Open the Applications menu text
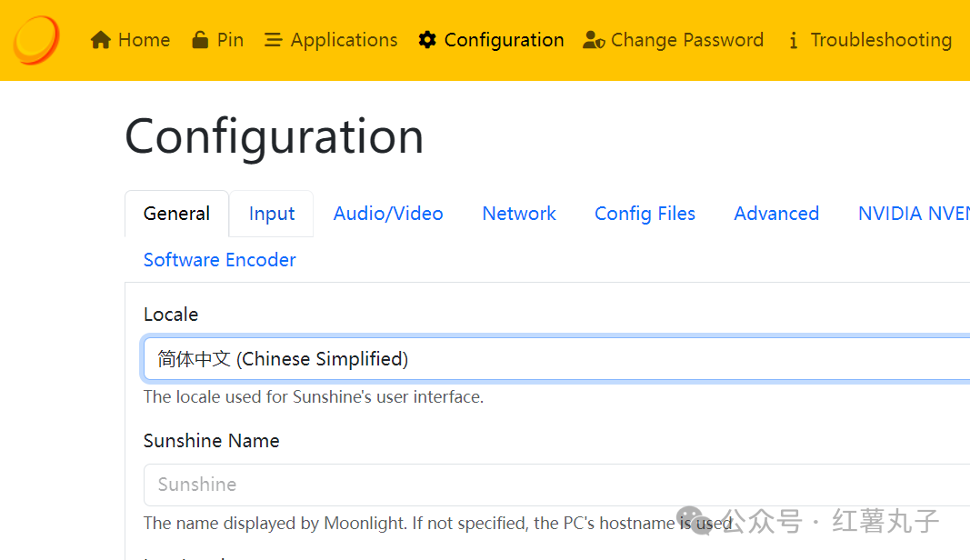The height and width of the screenshot is (560, 970). pos(344,40)
